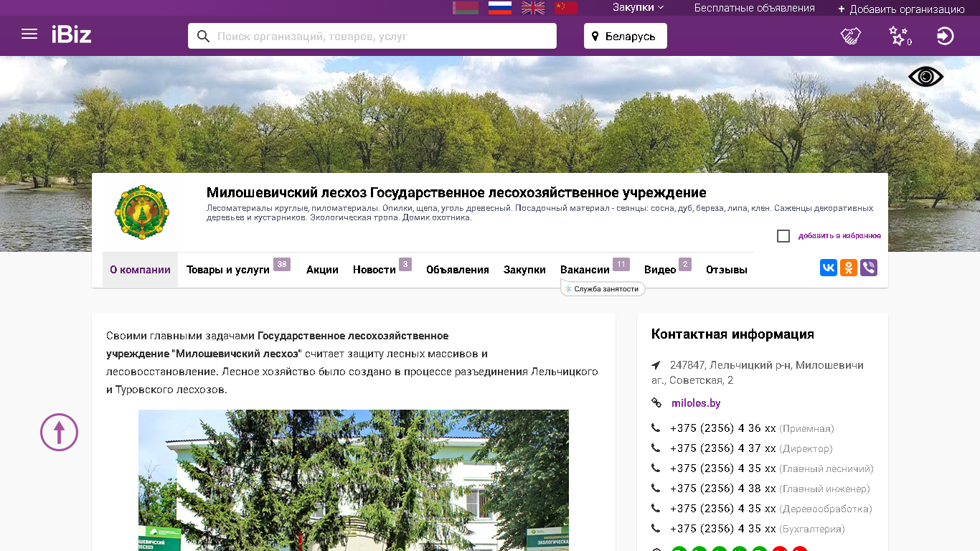Click the phone icon for Бухгалтерия

click(x=656, y=529)
